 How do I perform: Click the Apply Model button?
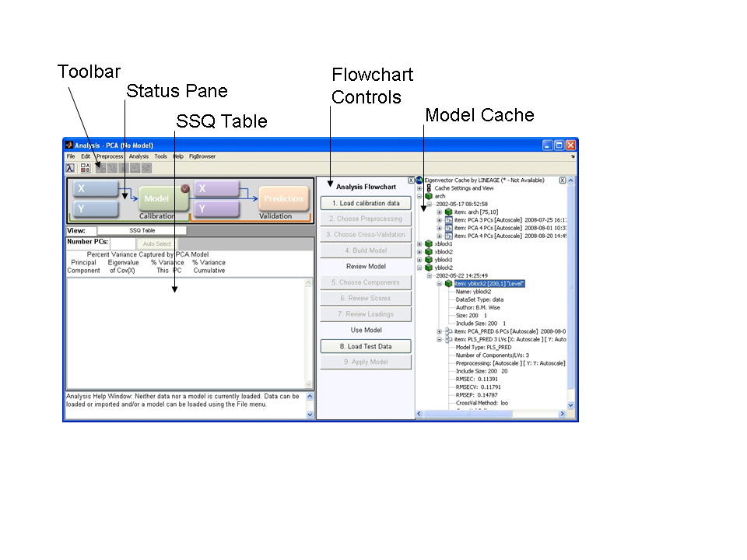pos(366,362)
